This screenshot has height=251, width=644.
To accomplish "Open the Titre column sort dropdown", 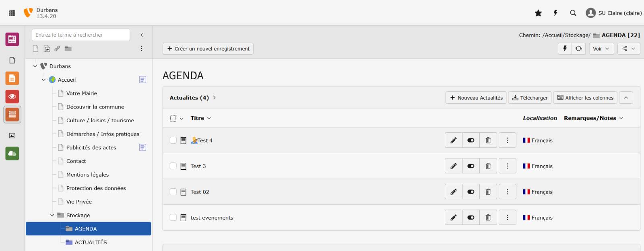I will pyautogui.click(x=201, y=118).
